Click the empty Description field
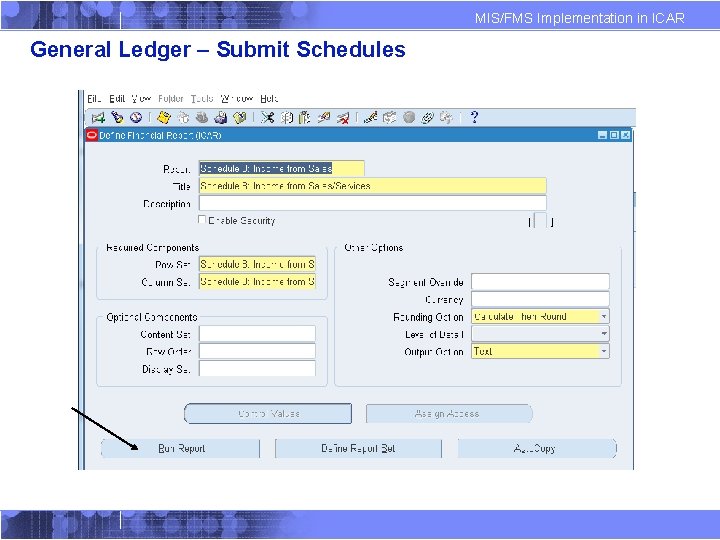The height and width of the screenshot is (540, 720). point(372,203)
